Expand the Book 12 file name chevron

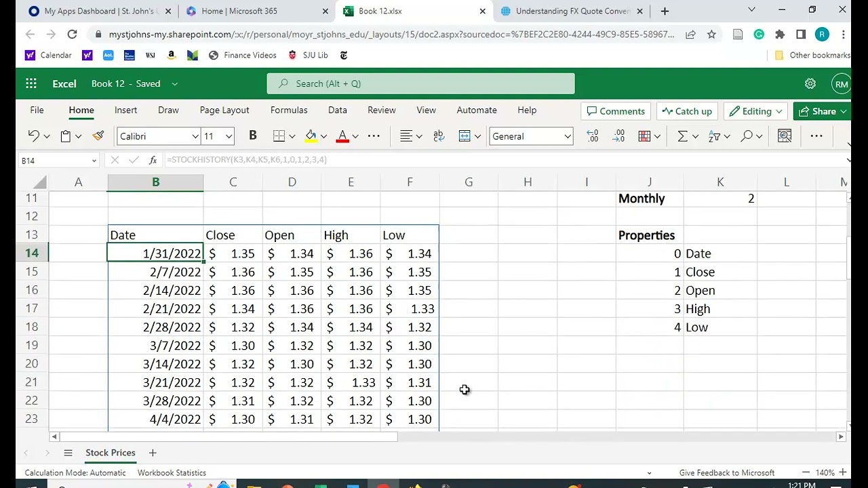click(174, 84)
